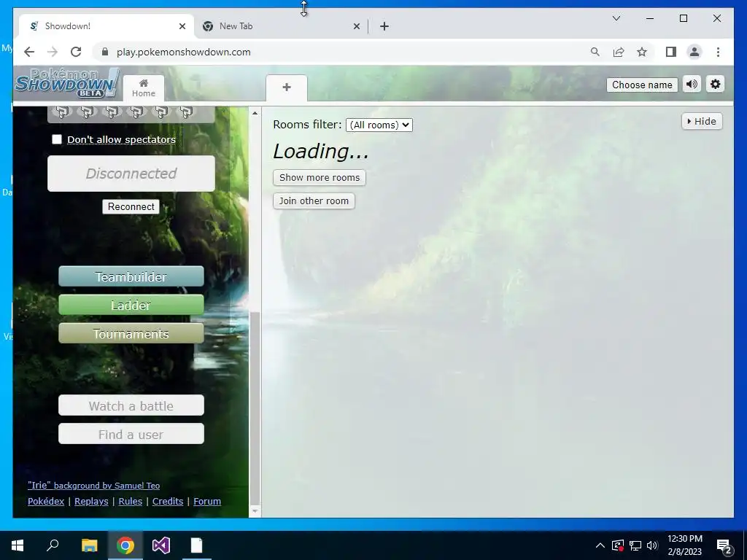This screenshot has width=747, height=560.
Task: Open the Chrome tab search chevron
Action: click(616, 18)
